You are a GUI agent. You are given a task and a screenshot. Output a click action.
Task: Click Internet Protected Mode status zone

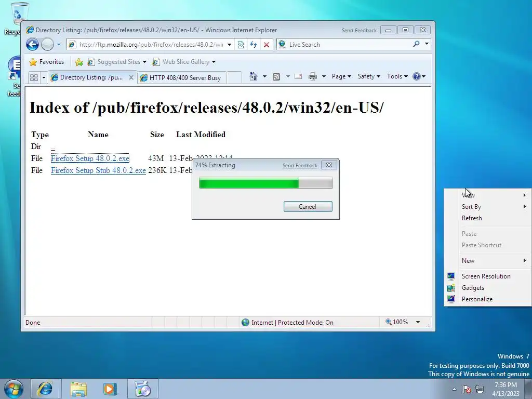pyautogui.click(x=287, y=322)
